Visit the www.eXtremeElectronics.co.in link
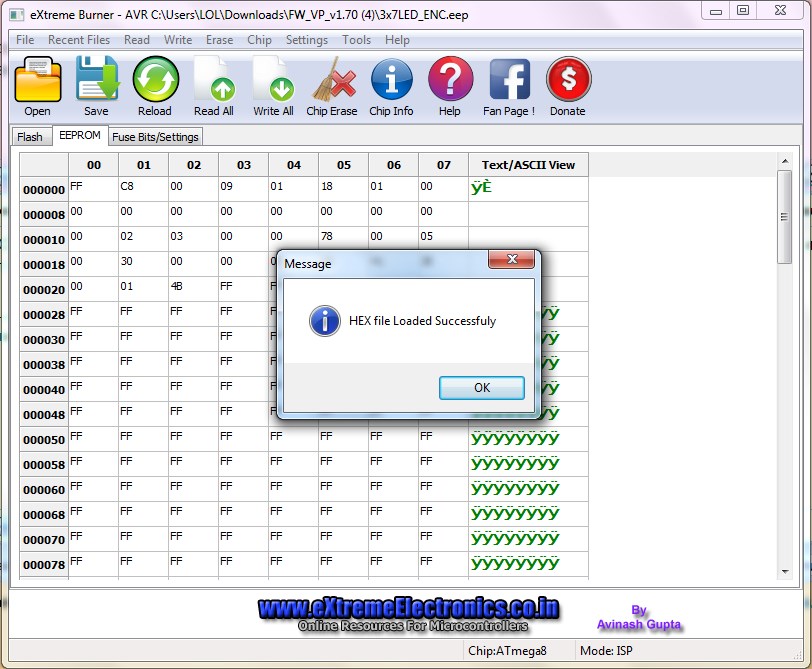Viewport: 812px width, 669px height. [x=408, y=609]
